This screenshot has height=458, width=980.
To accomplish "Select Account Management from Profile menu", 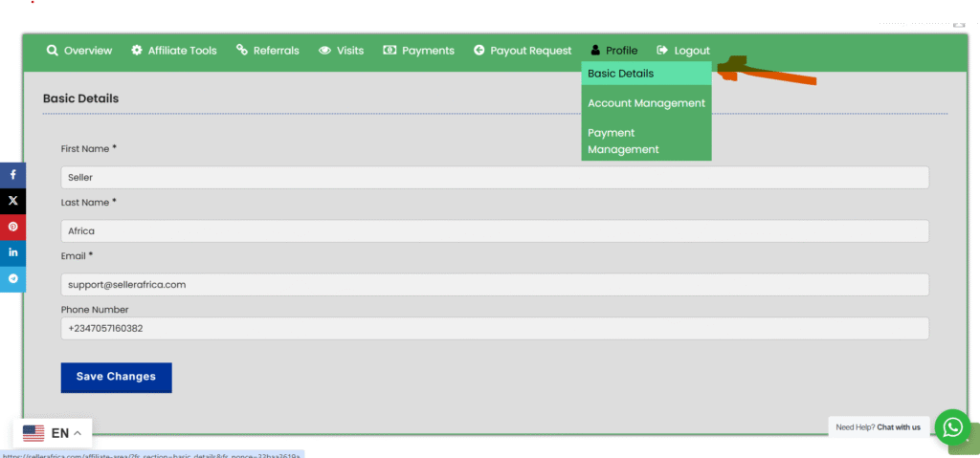I will (x=646, y=103).
